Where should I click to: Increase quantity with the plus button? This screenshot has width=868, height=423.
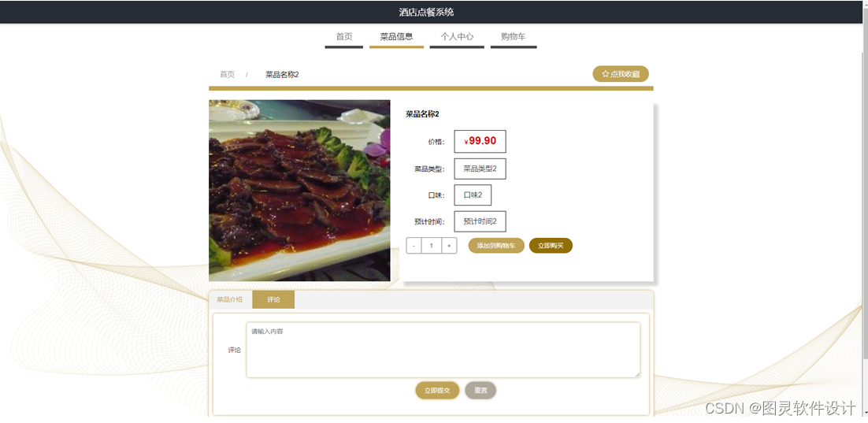pyautogui.click(x=449, y=246)
